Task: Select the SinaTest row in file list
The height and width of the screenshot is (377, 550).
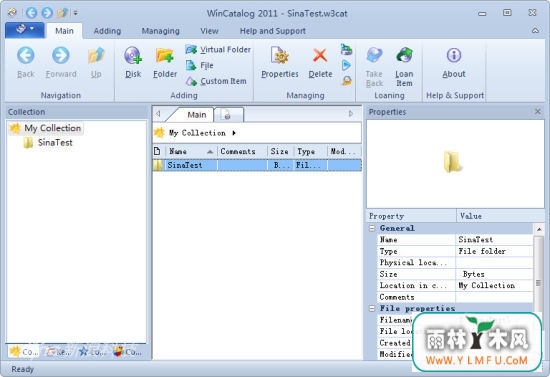Action: [257, 165]
